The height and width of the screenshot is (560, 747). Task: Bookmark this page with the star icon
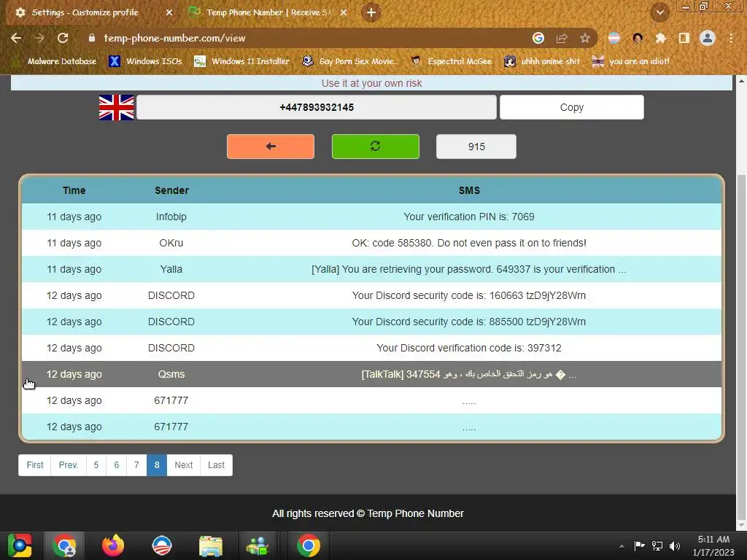click(585, 38)
